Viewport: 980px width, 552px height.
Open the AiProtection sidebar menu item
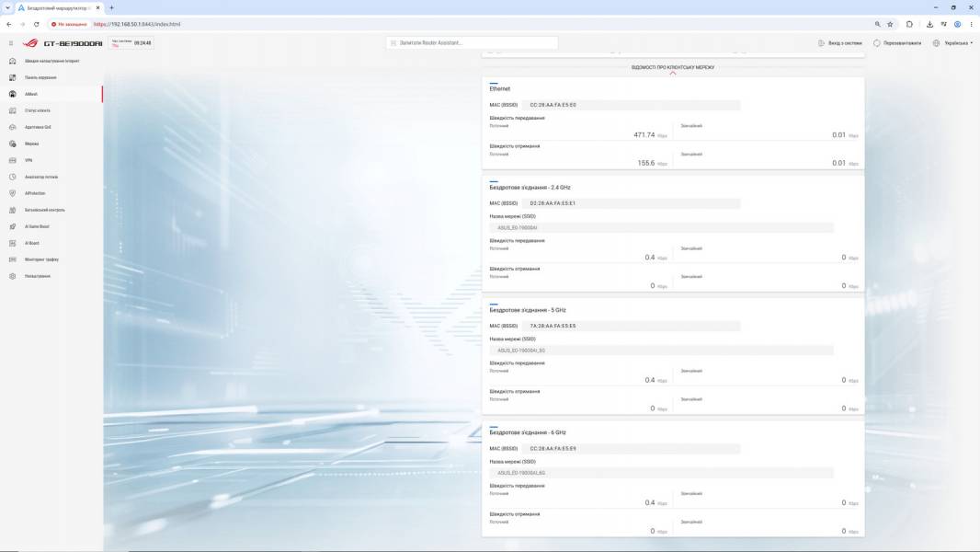click(51, 193)
